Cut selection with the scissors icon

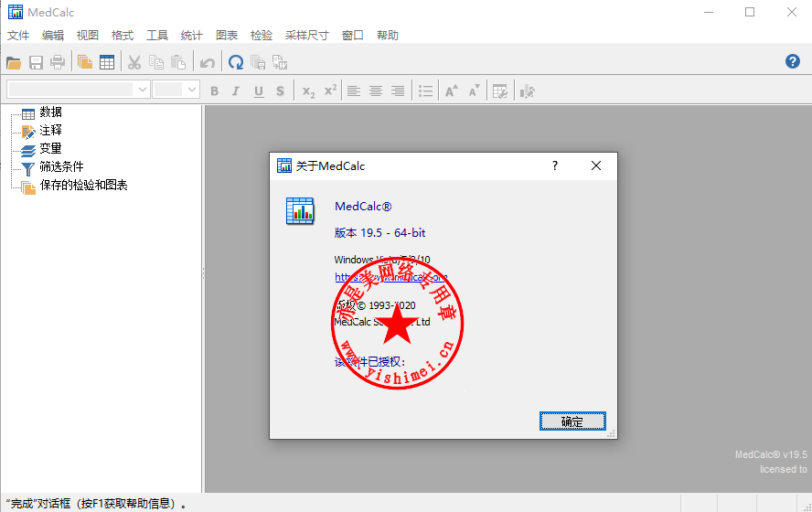134,63
